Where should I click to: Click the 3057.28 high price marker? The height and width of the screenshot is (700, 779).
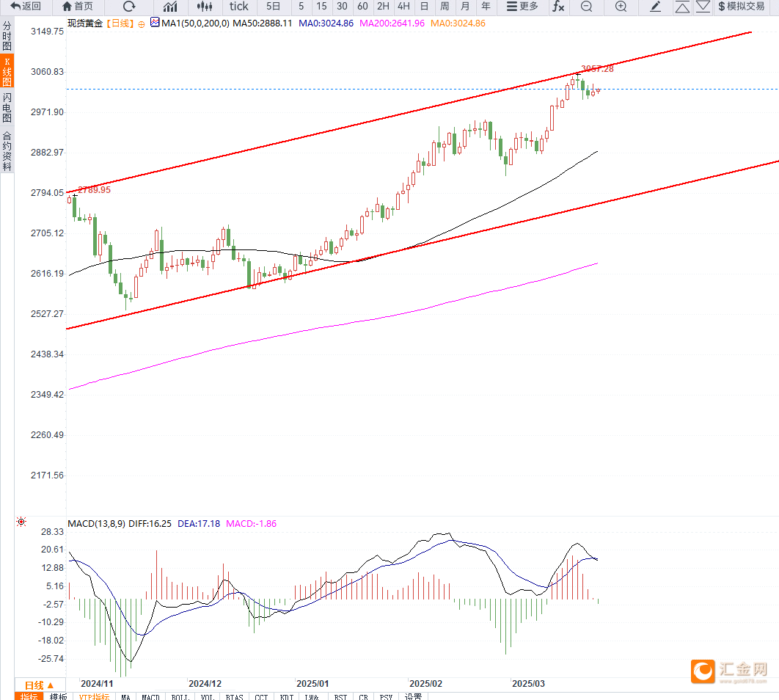click(597, 68)
